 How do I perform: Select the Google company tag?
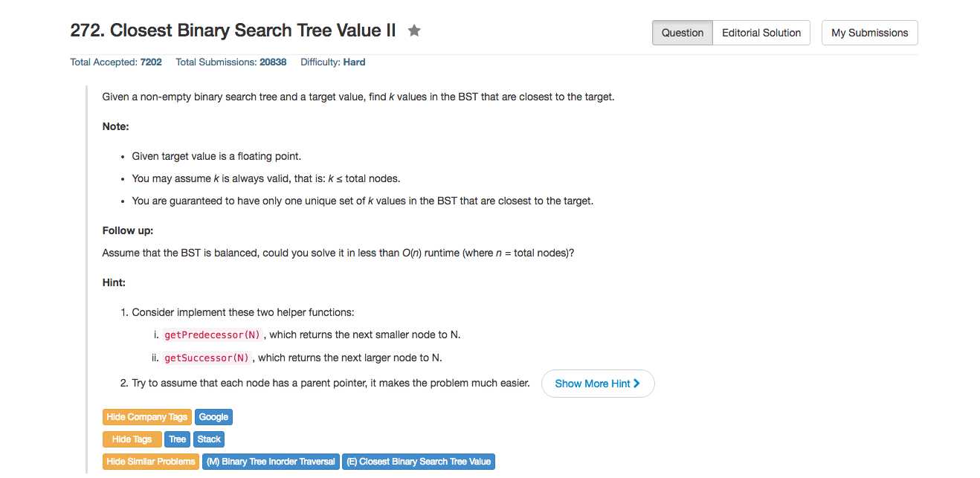coord(213,417)
